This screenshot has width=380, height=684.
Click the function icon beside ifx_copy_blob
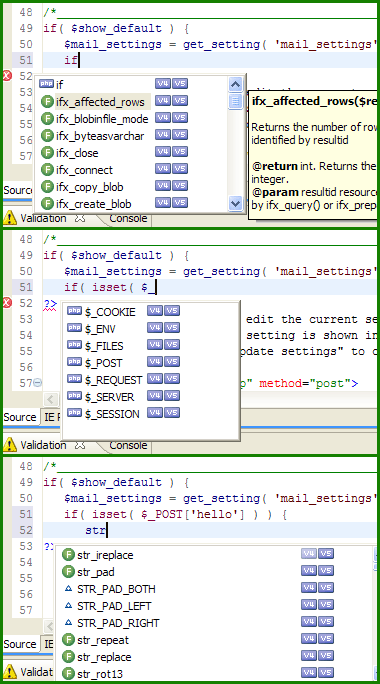[47, 187]
